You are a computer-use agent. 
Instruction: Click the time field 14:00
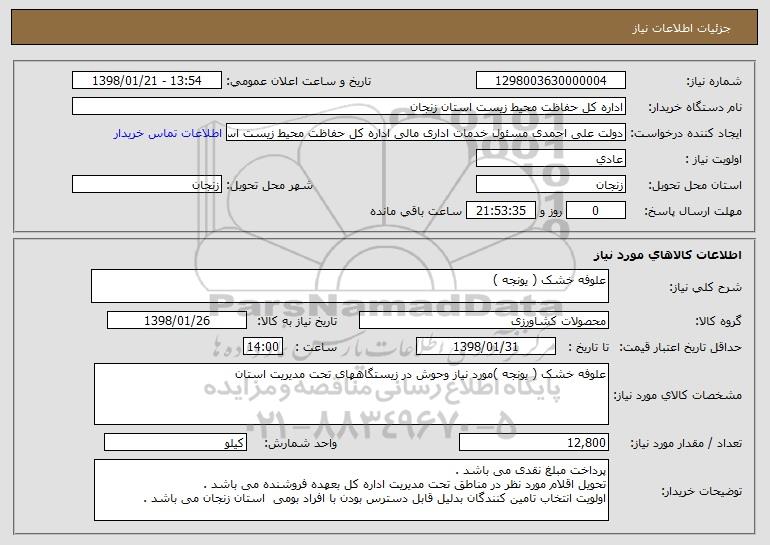click(263, 347)
